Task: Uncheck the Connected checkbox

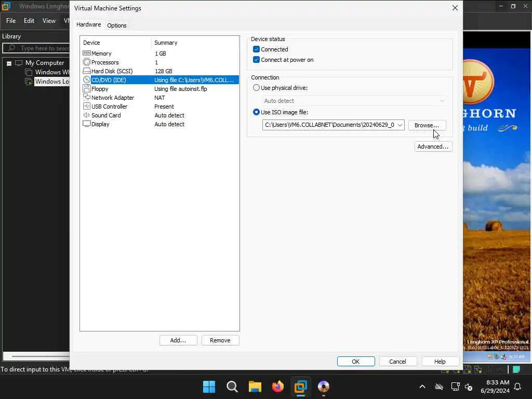Action: (256, 49)
